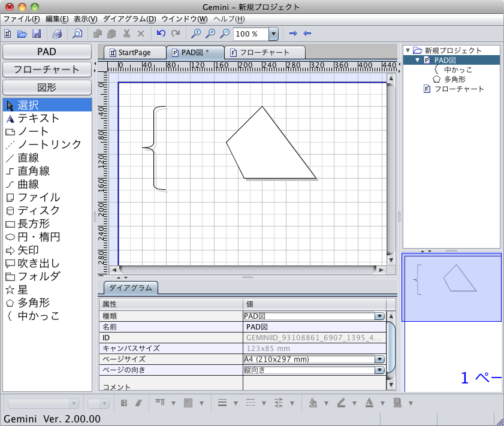Screen dimensions: 504x426
Task: Select the ノートリンク tool
Action: tap(47, 144)
